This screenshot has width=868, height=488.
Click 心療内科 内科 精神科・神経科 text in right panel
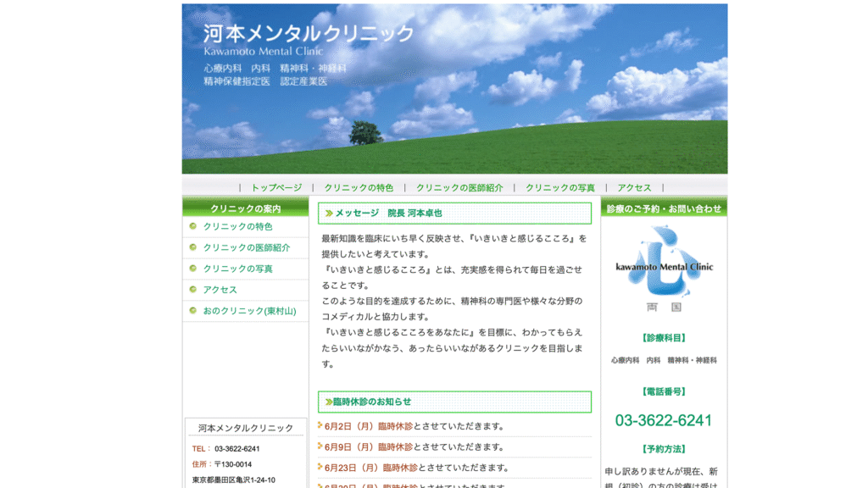pyautogui.click(x=664, y=360)
